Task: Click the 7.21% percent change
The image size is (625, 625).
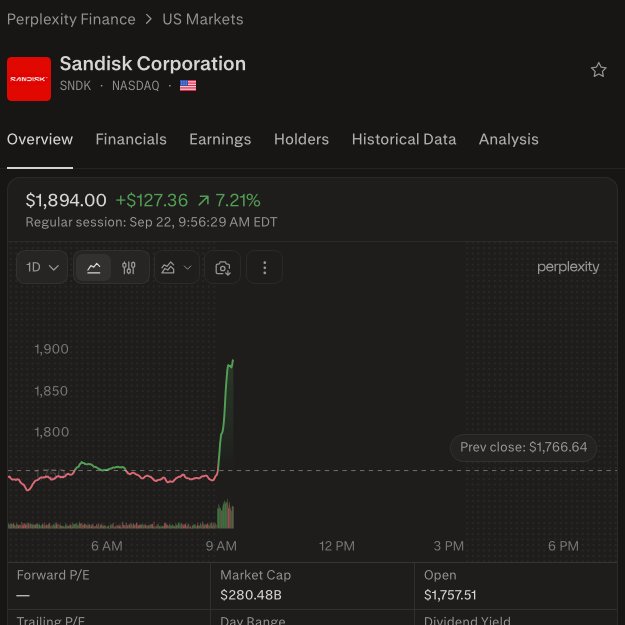Action: pos(238,200)
